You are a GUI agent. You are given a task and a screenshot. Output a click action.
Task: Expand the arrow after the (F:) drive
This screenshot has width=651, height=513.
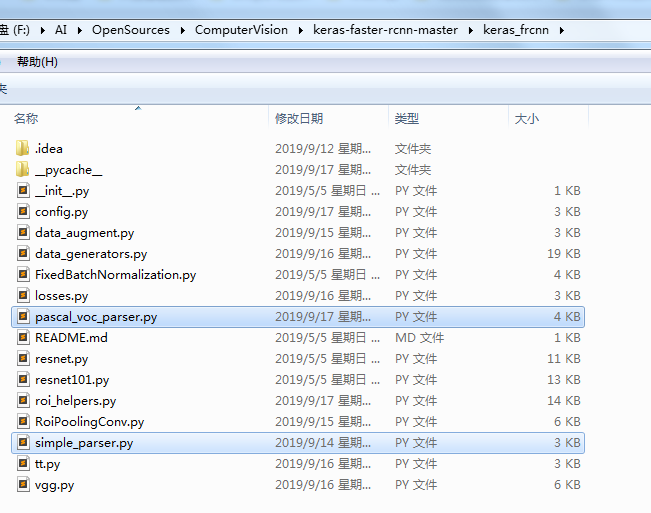point(42,30)
